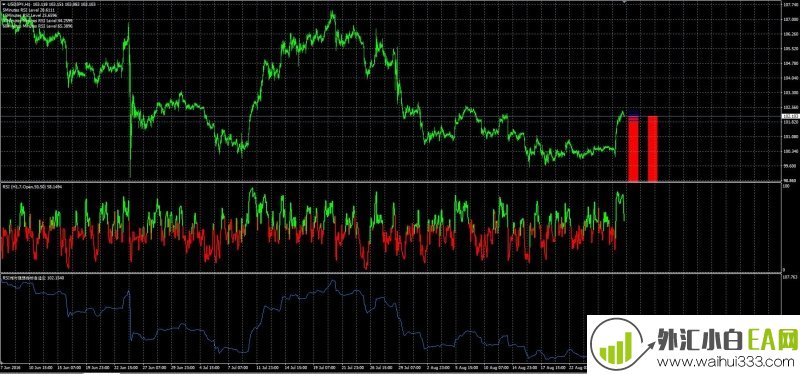Click the 外汇小白EA网 logo text
The height and width of the screenshot is (374, 800).
pyautogui.click(x=728, y=339)
